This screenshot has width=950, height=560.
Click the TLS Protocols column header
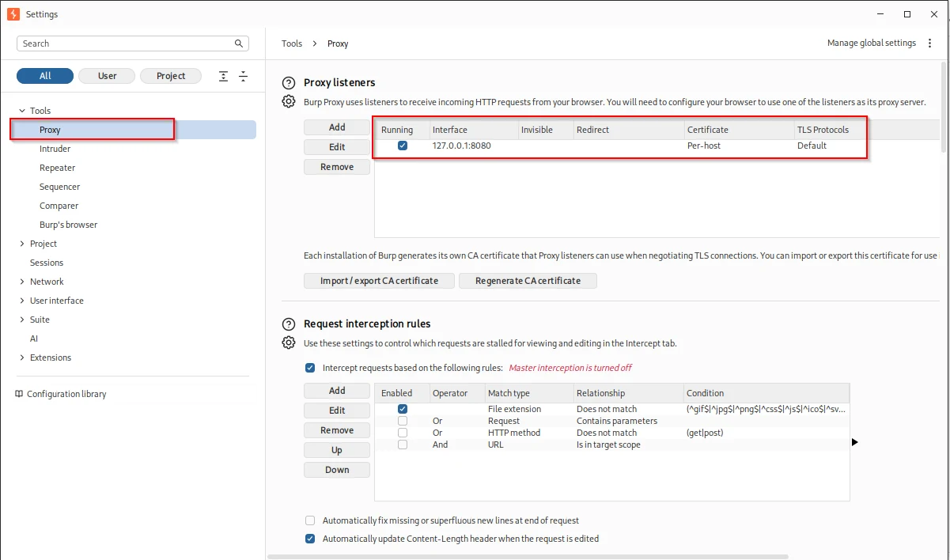[831, 130]
